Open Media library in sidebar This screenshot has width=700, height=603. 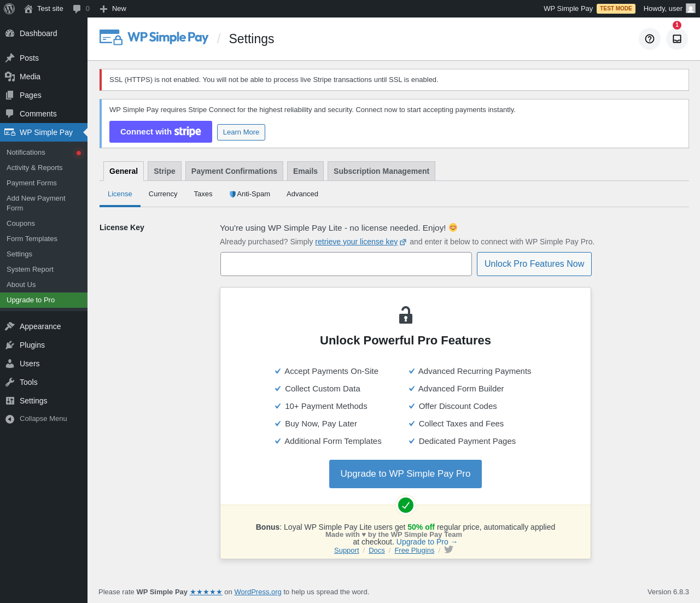(x=44, y=77)
